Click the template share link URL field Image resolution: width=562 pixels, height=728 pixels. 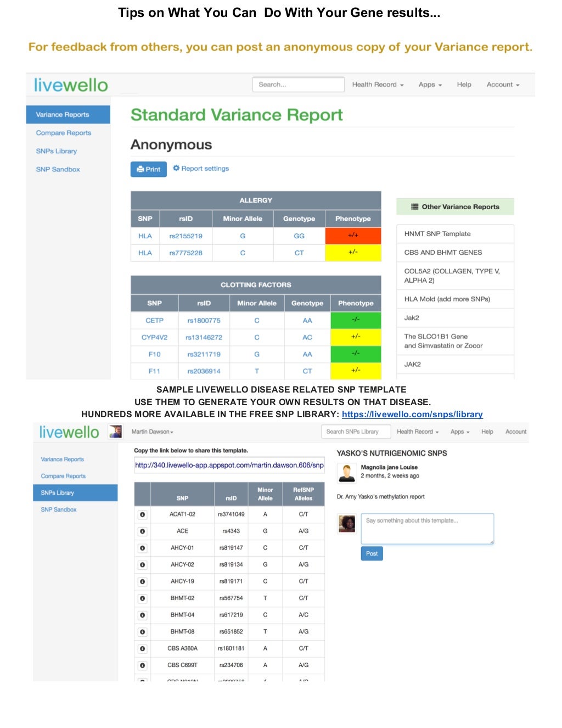[x=229, y=466]
